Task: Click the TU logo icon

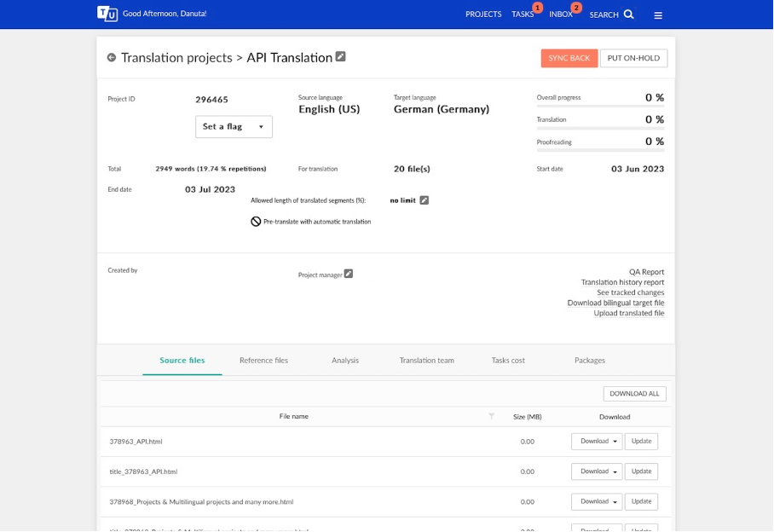Action: 107,14
